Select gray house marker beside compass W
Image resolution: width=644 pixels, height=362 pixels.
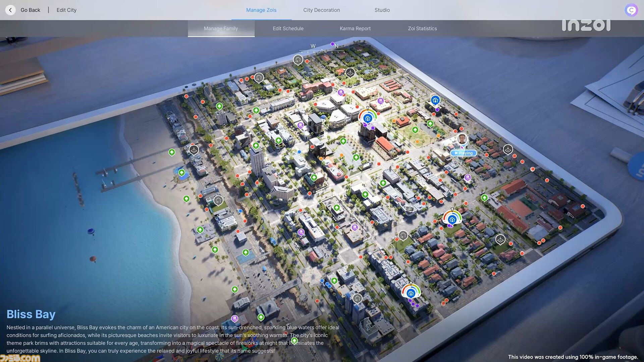pos(298,60)
